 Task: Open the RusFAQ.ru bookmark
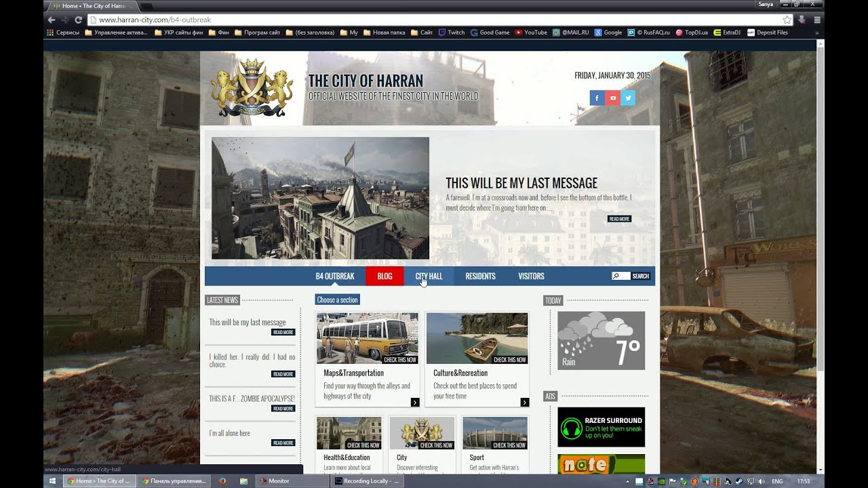click(x=648, y=33)
